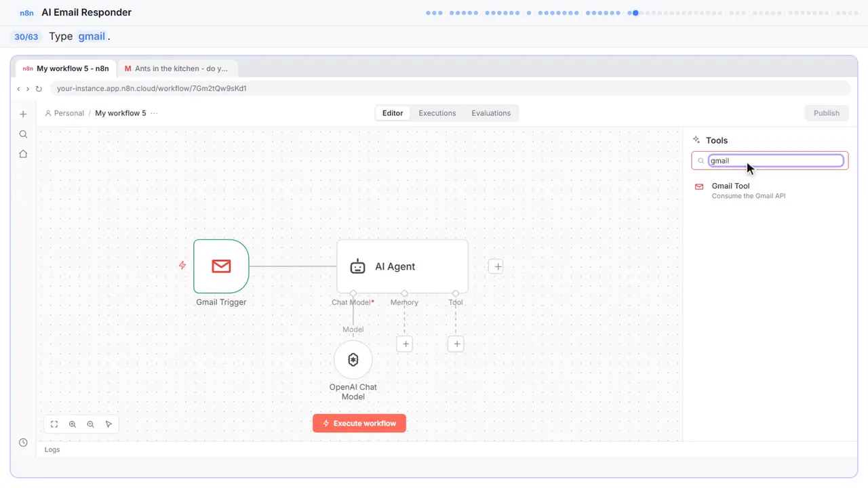868x488 pixels.
Task: Reload the browser page
Action: [39, 89]
